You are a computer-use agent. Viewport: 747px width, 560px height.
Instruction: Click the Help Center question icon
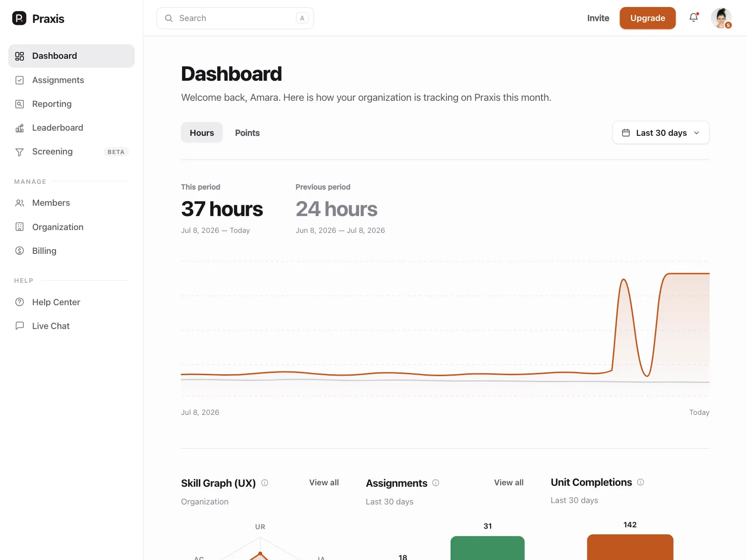tap(20, 302)
